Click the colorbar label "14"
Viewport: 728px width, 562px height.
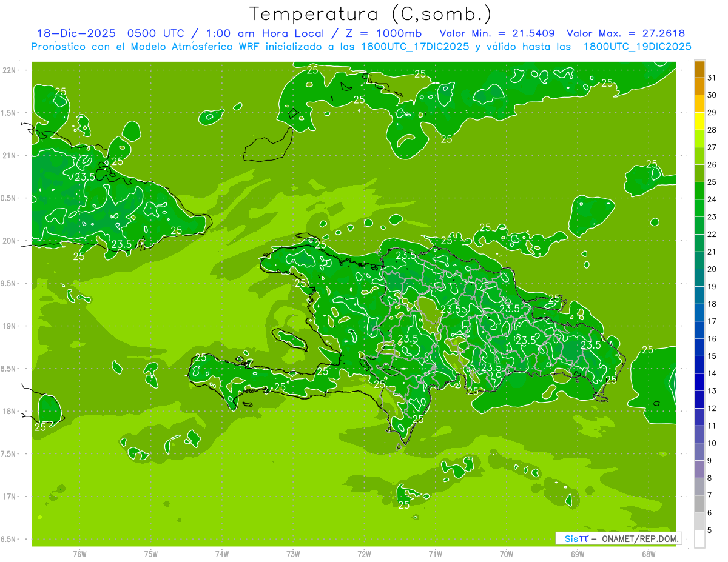[x=712, y=374]
